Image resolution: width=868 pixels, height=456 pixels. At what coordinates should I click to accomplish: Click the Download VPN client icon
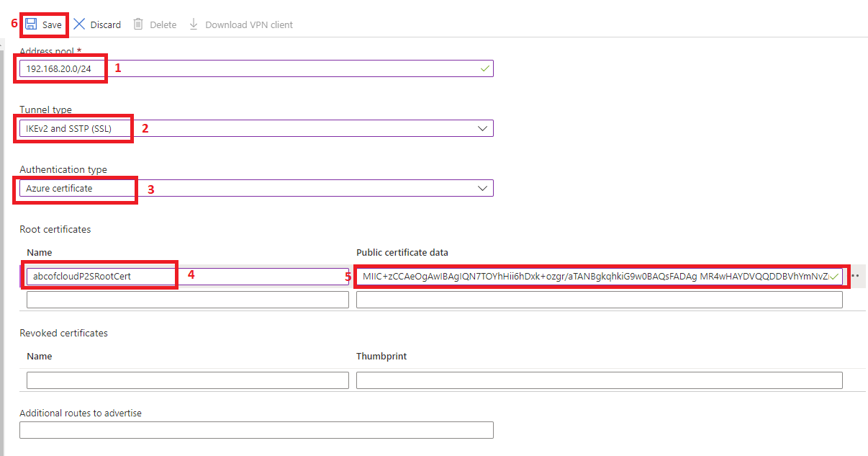tap(192, 24)
